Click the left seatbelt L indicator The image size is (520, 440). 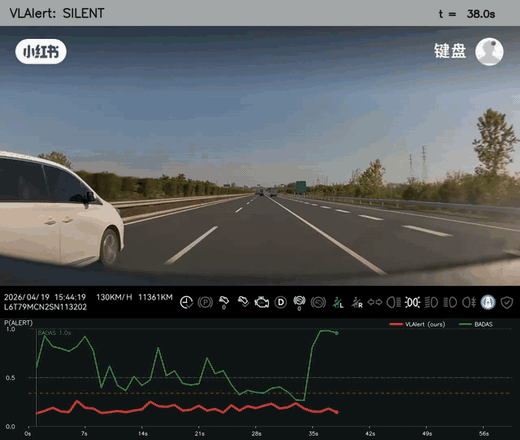(338, 302)
